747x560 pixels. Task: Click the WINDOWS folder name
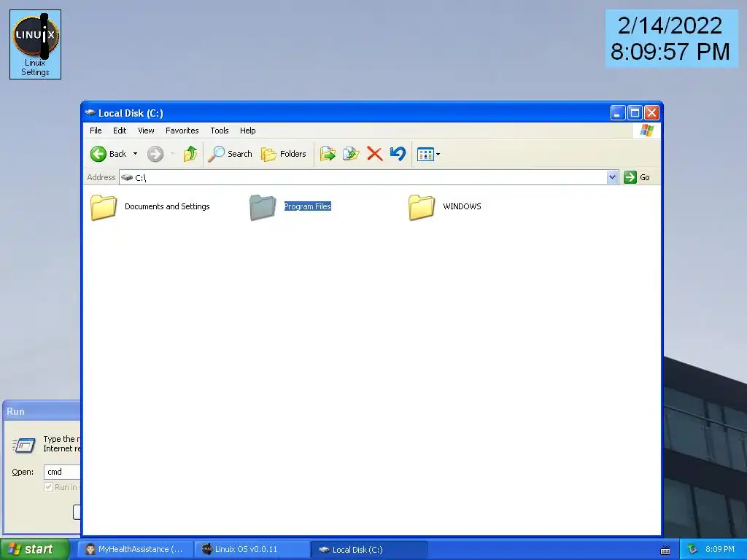pyautogui.click(x=462, y=206)
